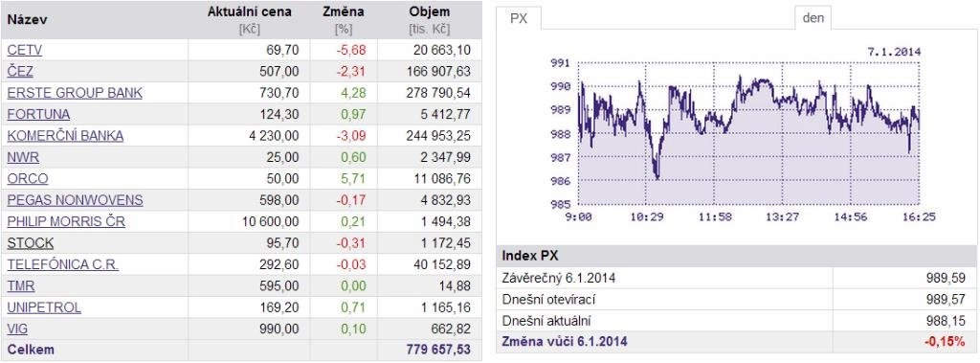
Task: Open the TMR stock link
Action: click(21, 286)
